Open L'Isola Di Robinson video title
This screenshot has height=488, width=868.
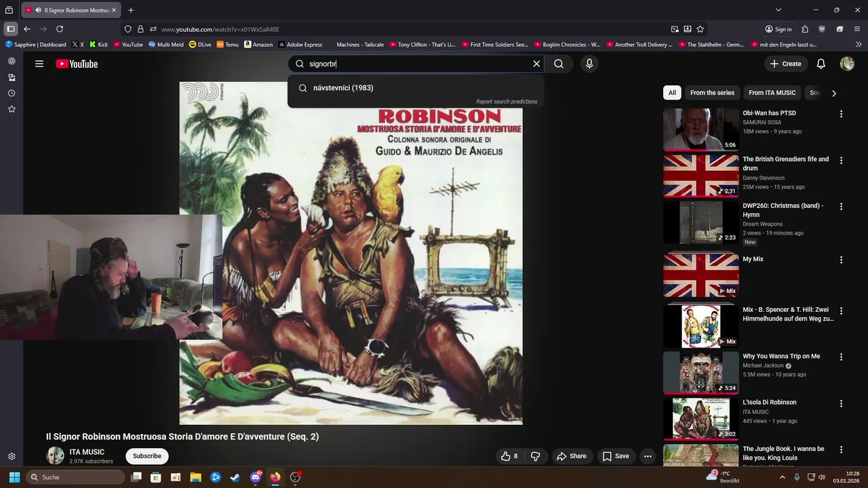(769, 402)
